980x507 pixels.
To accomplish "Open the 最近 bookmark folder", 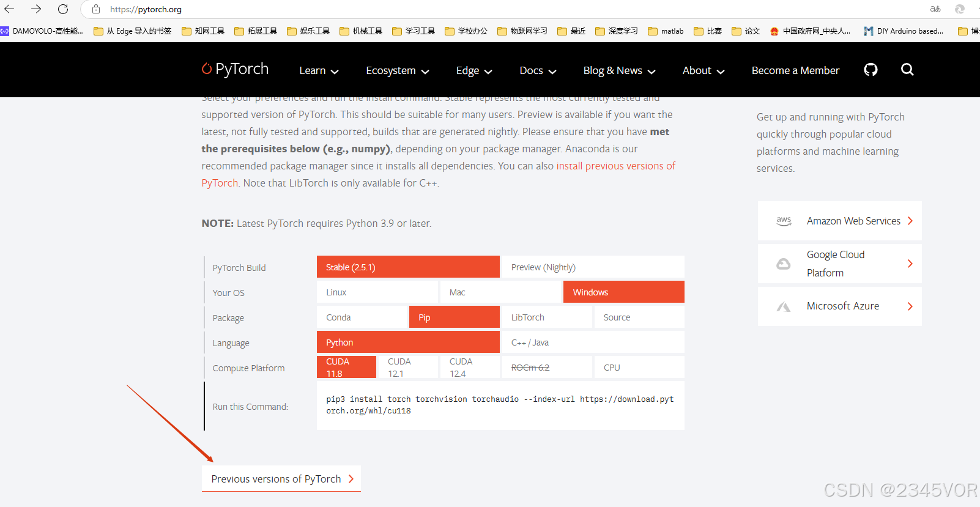I will pyautogui.click(x=571, y=31).
